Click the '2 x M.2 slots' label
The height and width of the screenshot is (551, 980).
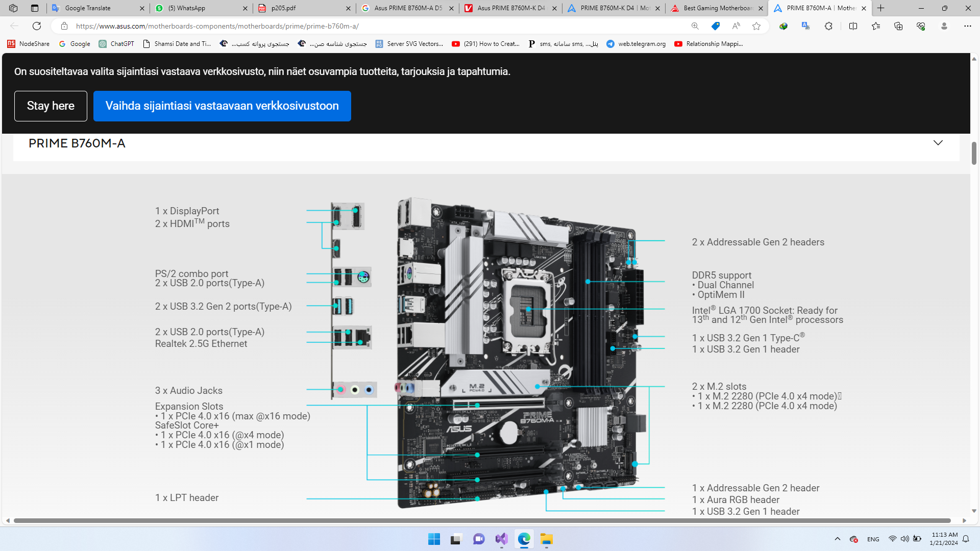719,387
